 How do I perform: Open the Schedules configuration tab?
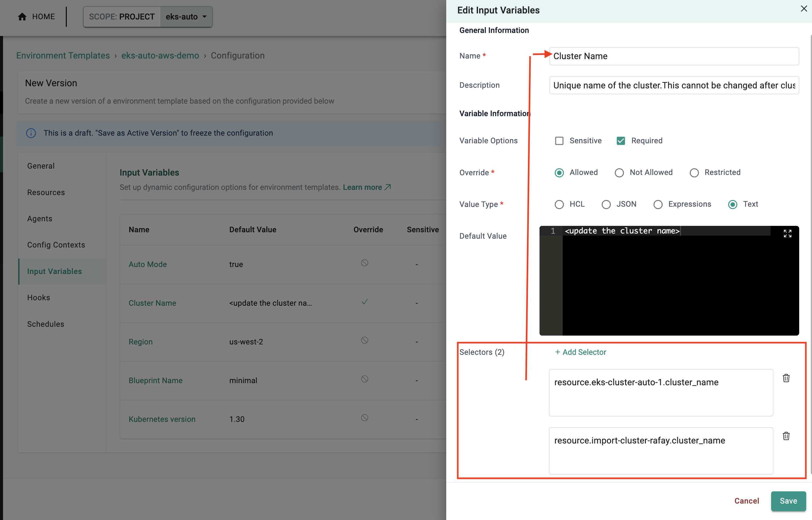(x=46, y=324)
